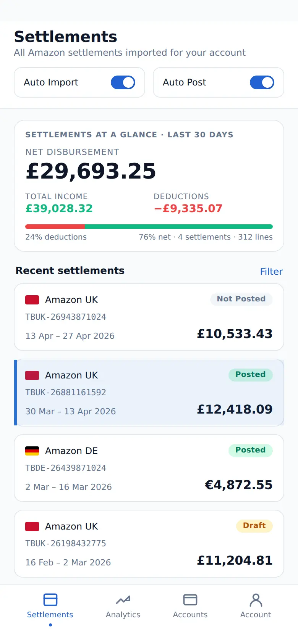Click the German flag on Amazon DE
Screen dimensions: 298x644
point(32,451)
